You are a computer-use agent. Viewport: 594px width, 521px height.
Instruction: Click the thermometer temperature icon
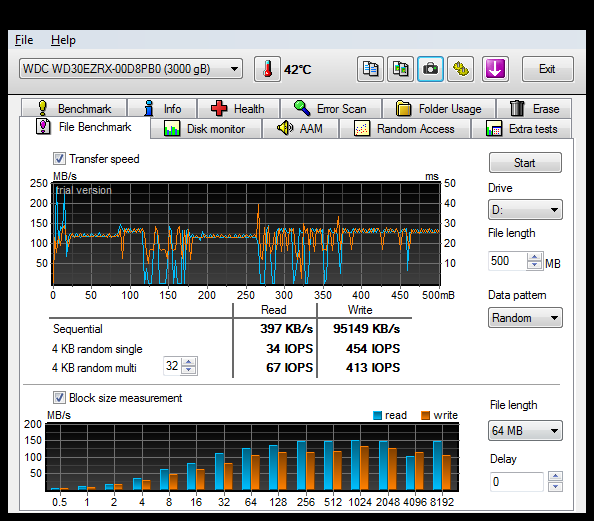267,69
